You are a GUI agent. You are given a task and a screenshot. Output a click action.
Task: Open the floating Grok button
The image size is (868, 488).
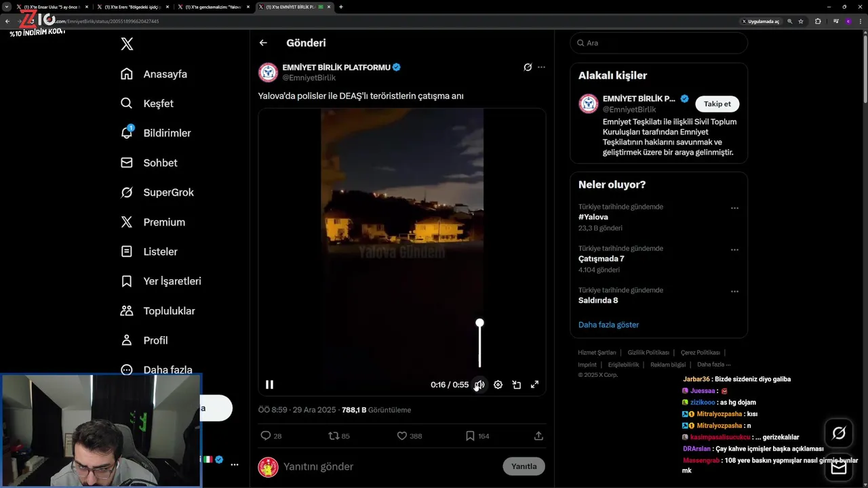pos(839,433)
